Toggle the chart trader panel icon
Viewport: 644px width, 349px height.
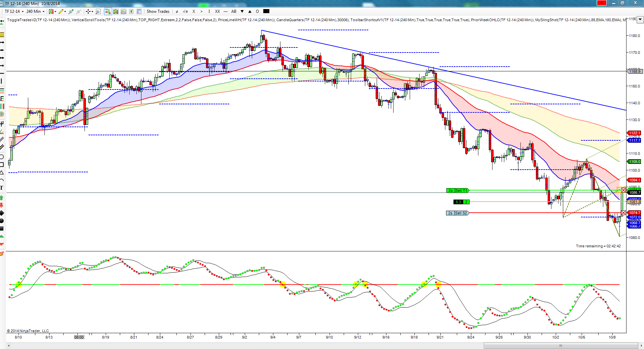[108, 11]
